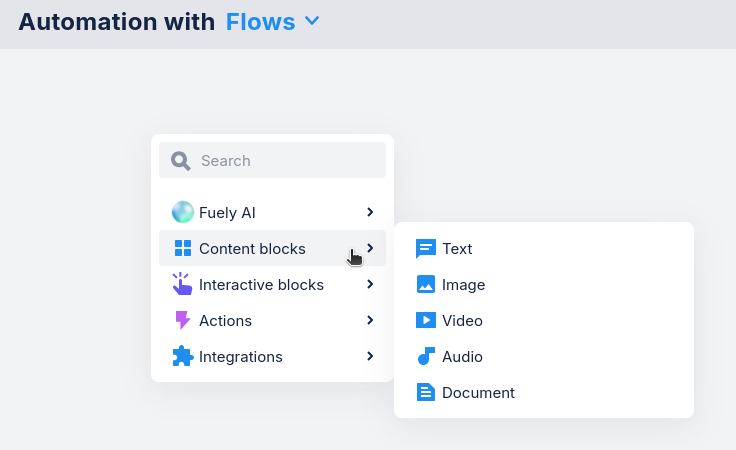
Task: Click the Interactive blocks hand icon
Action: click(182, 285)
